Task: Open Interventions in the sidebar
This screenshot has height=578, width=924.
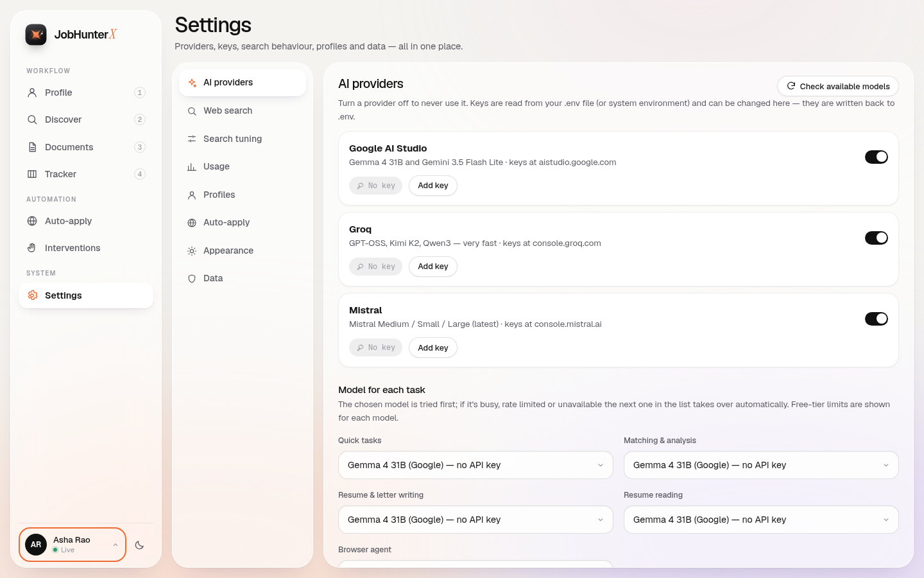Action: [x=86, y=248]
